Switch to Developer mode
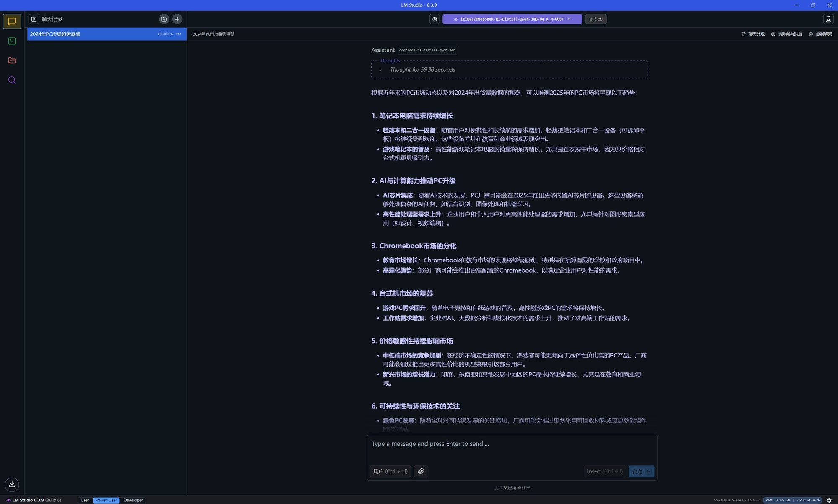Viewport: 838px width, 504px height. coord(133,500)
